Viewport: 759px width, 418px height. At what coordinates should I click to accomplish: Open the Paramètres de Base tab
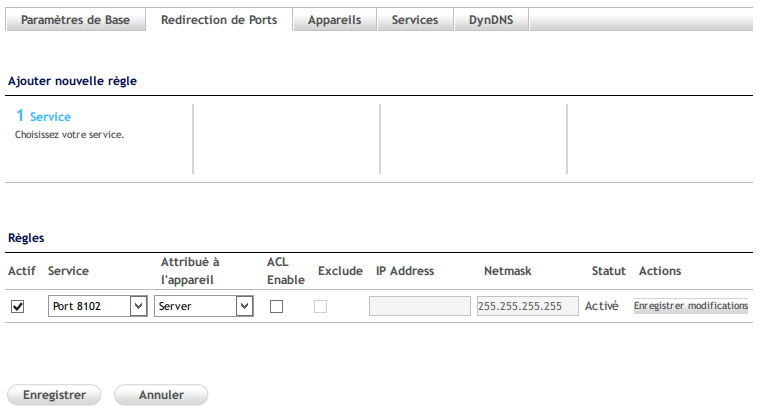pyautogui.click(x=76, y=20)
